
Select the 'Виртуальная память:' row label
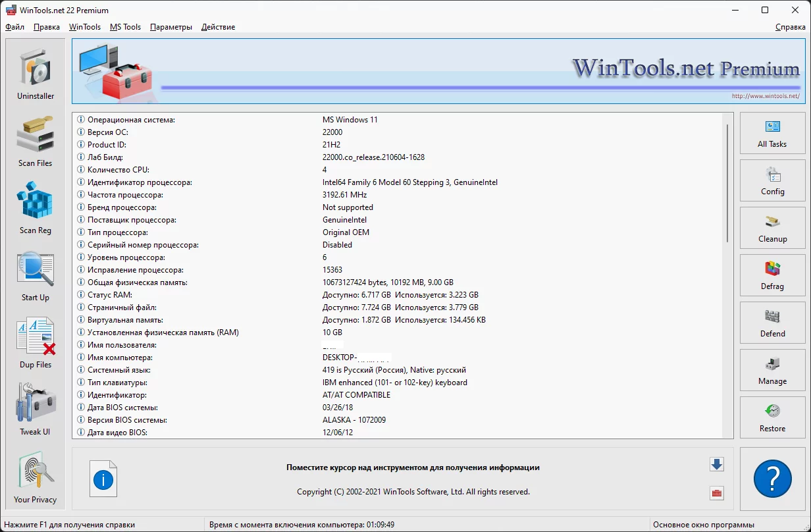coord(124,320)
